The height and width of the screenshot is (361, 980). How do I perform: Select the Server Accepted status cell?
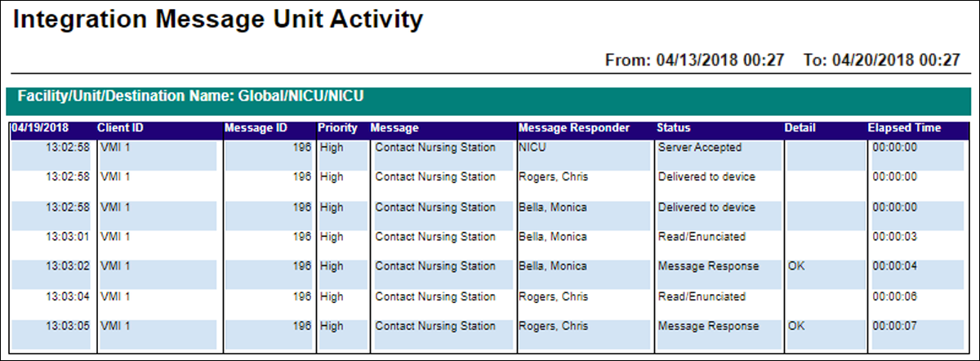(699, 148)
